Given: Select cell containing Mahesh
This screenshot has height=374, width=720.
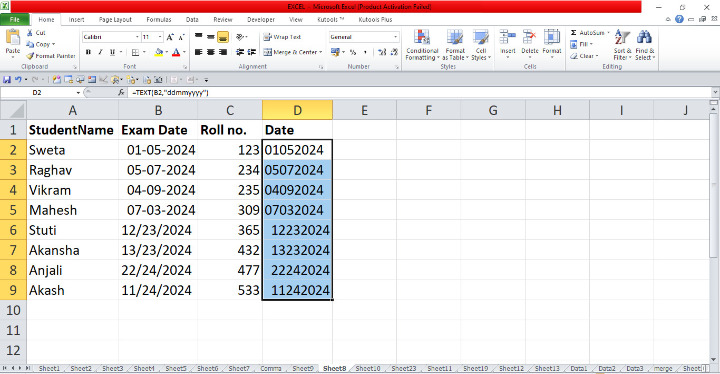Looking at the screenshot, I should [73, 210].
